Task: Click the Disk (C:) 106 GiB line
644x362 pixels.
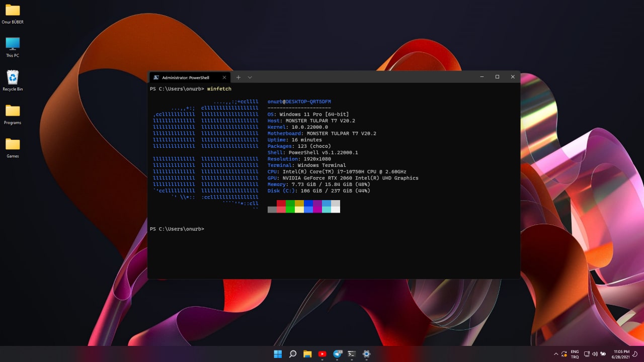Action: pos(319,191)
